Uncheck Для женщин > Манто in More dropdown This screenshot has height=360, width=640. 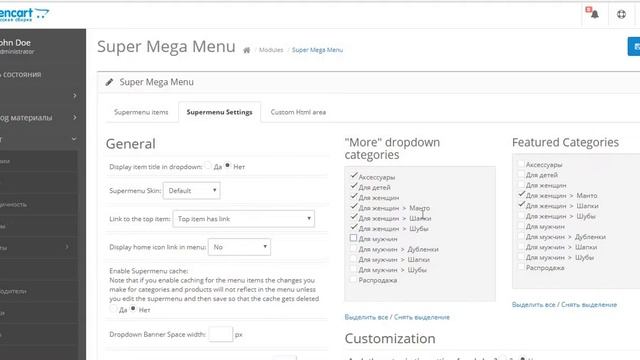[353, 207]
